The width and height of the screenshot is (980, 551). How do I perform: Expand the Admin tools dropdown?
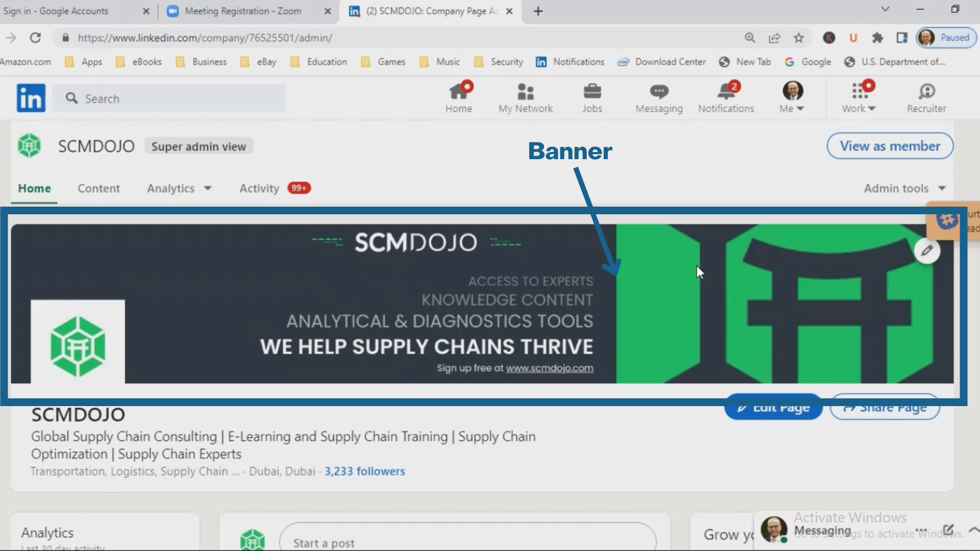pos(904,188)
